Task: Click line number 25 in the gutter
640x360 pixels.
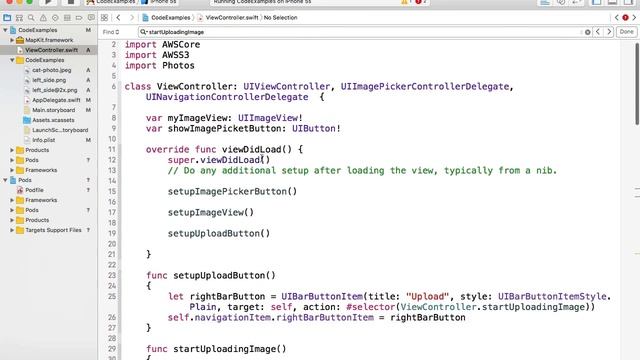Action: click(x=112, y=296)
